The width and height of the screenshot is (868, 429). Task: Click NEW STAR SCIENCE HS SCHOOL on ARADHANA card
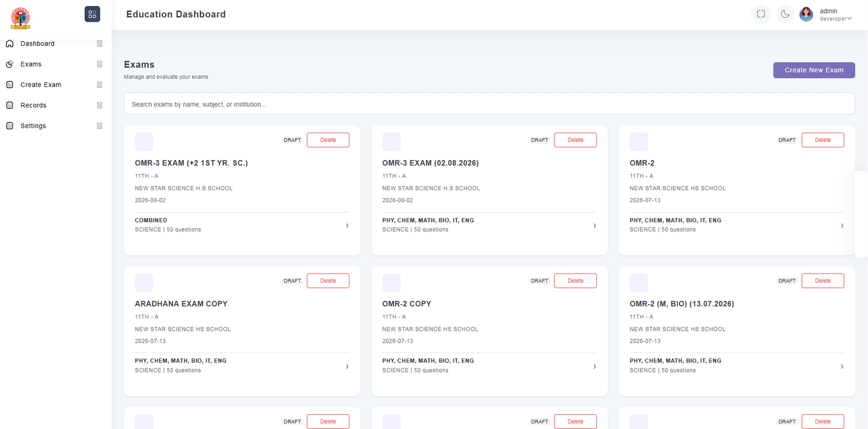[183, 329]
